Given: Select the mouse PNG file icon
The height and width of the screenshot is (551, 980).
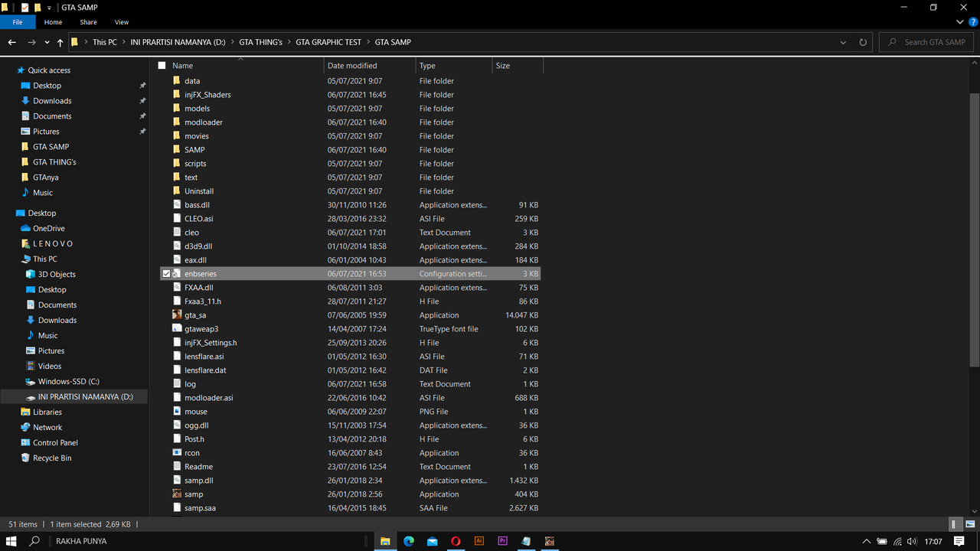Looking at the screenshot, I should 178,412.
